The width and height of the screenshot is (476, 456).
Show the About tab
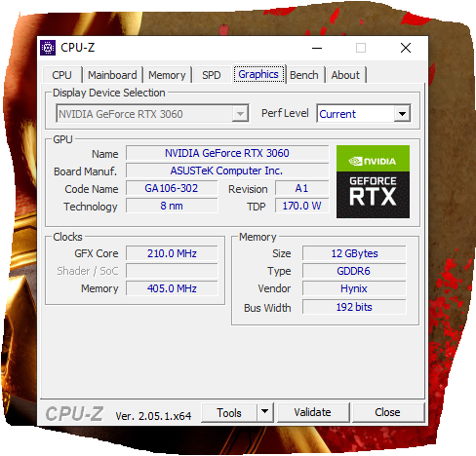(345, 75)
